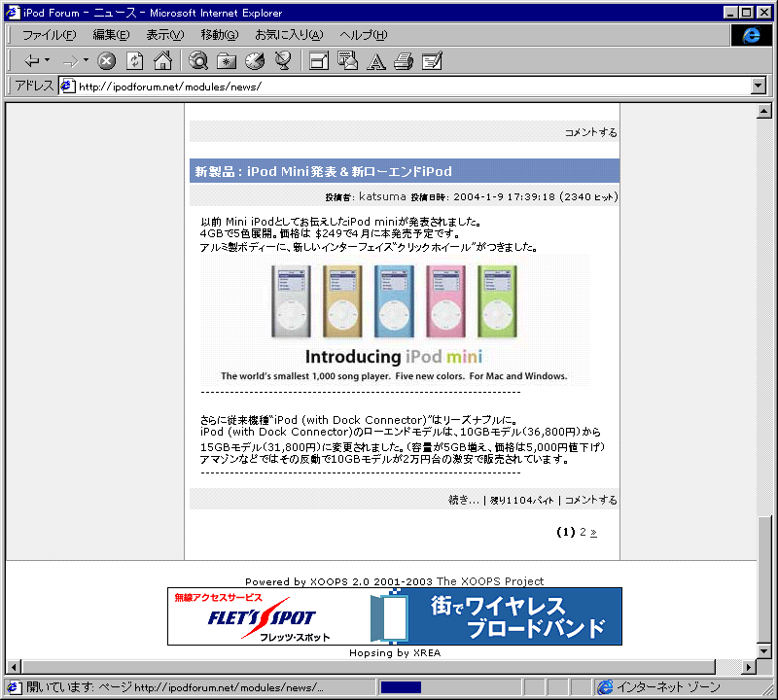Close the Internet Explorer window
Screen dimensions: 778x700
[763, 13]
